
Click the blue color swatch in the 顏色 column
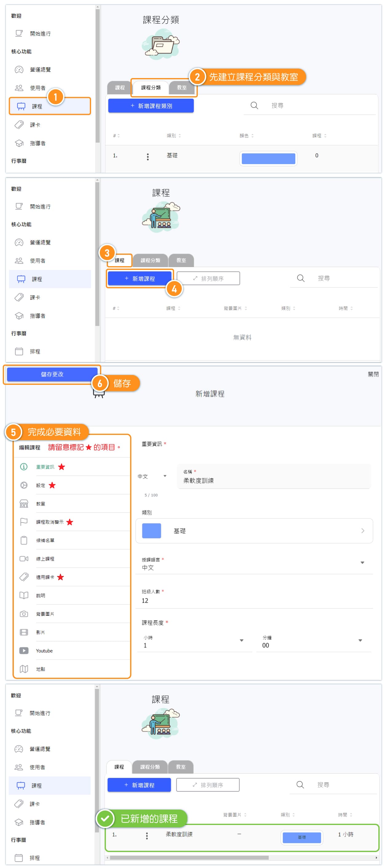click(x=268, y=158)
